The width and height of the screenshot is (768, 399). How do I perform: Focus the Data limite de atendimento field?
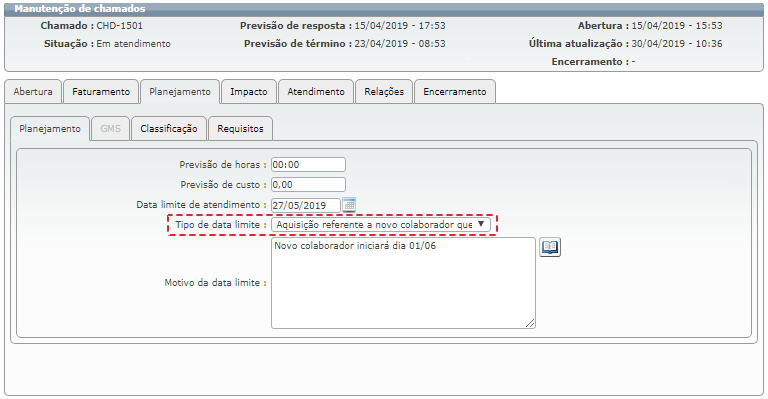coord(306,205)
